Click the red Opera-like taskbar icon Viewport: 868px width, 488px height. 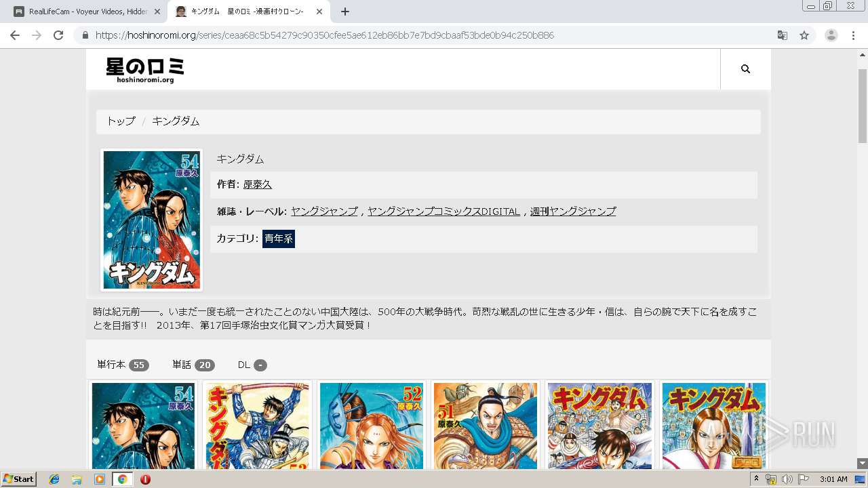pyautogui.click(x=145, y=479)
